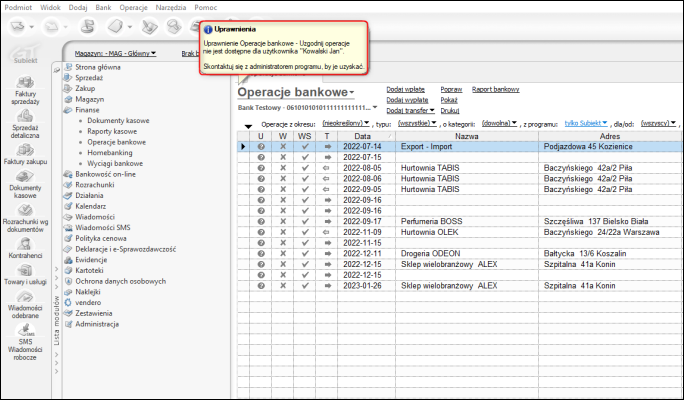
Task: Open Bank menu
Action: point(103,7)
